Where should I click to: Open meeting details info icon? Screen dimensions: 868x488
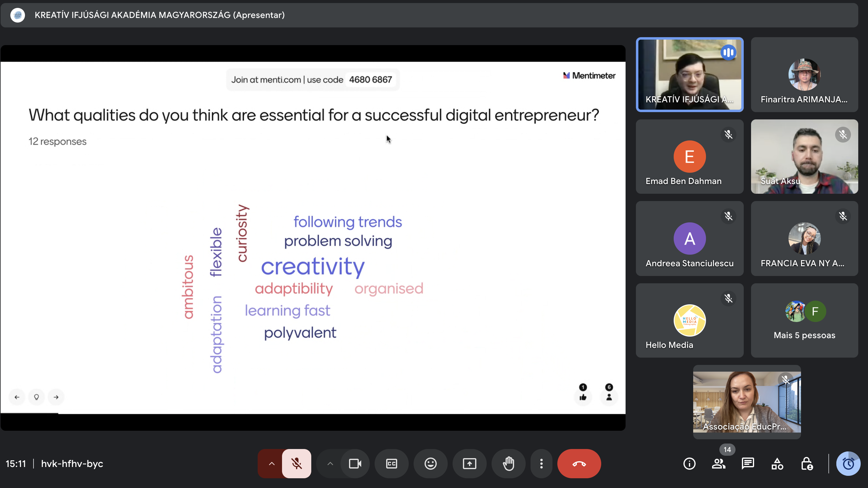[x=689, y=464]
